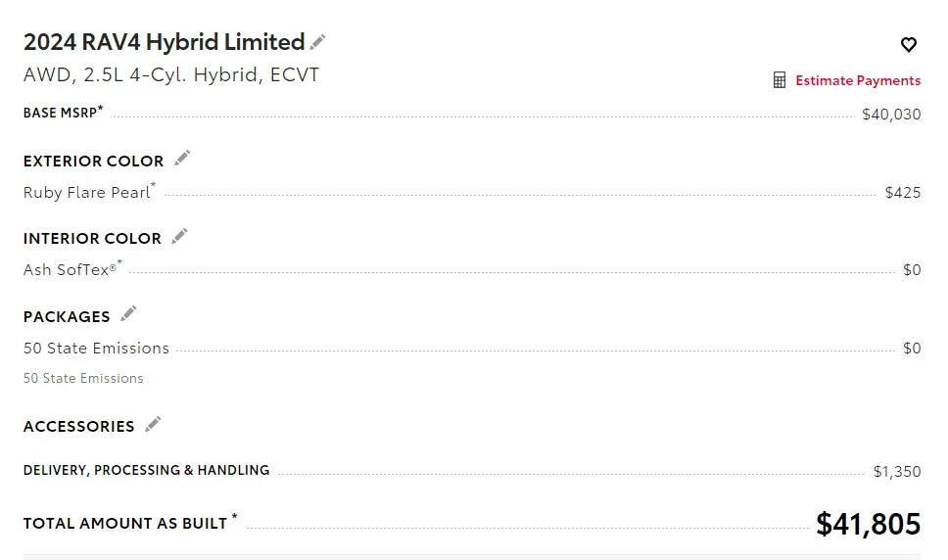The height and width of the screenshot is (560, 948).
Task: Click the $40,030 base MSRP amount
Action: click(x=890, y=114)
